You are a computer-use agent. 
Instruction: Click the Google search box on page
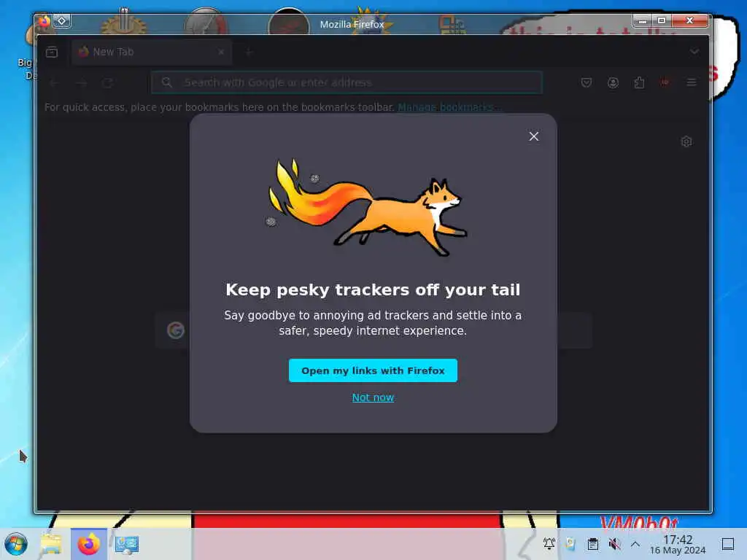pyautogui.click(x=373, y=330)
